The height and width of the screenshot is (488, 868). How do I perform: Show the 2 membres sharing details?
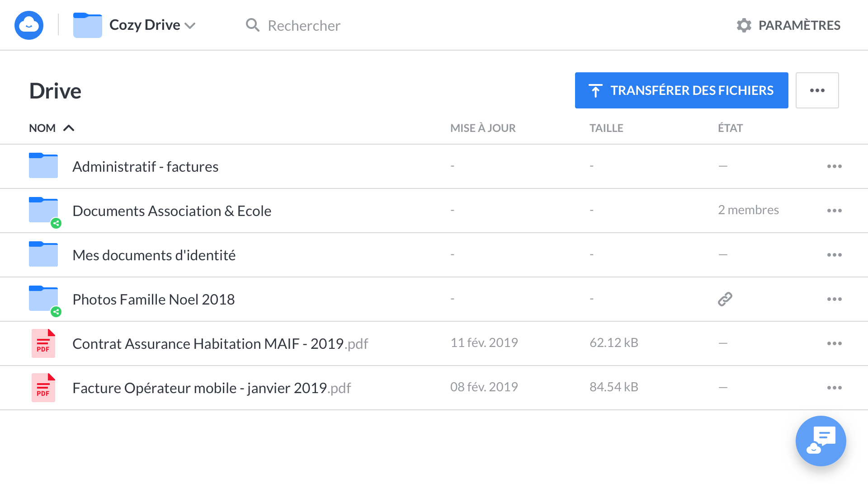[x=748, y=210]
